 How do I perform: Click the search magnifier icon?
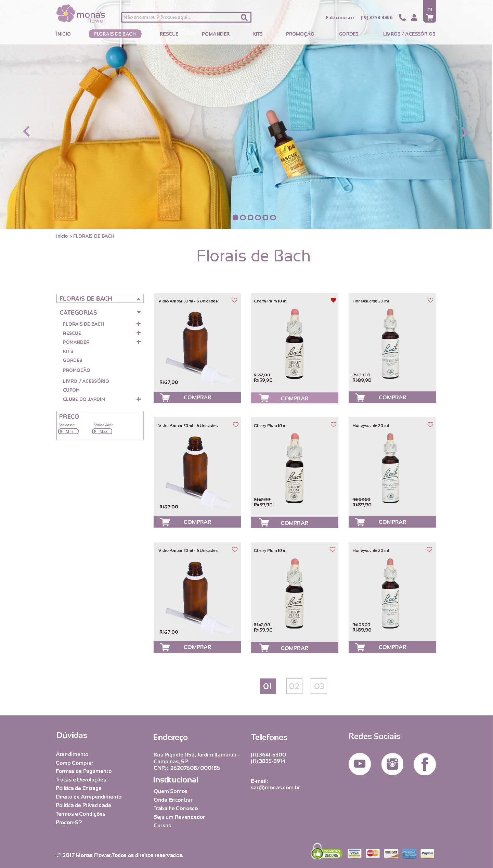244,17
